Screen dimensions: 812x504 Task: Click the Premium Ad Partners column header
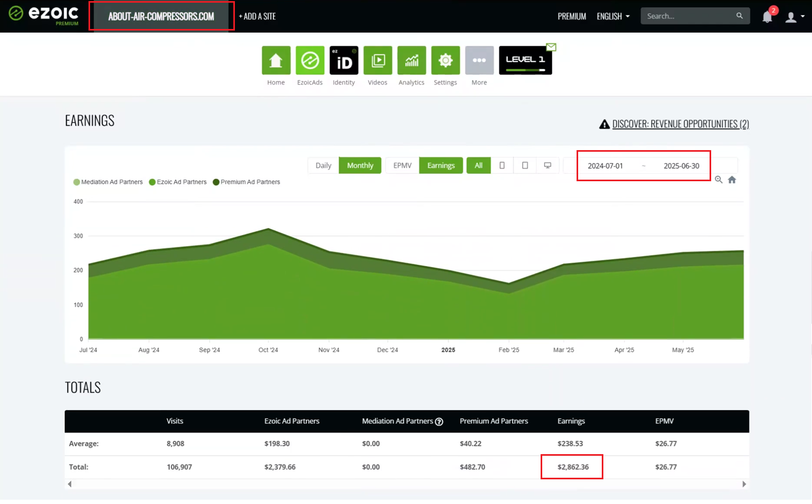coord(494,421)
